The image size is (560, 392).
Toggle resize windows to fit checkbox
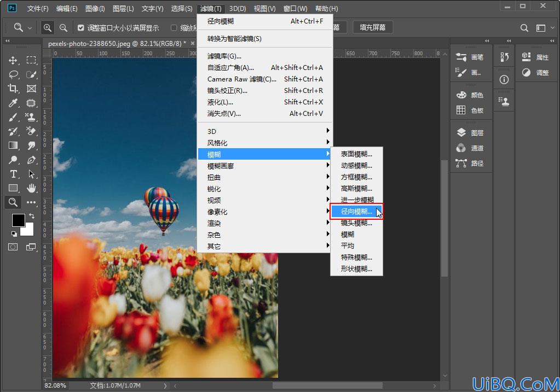(80, 28)
